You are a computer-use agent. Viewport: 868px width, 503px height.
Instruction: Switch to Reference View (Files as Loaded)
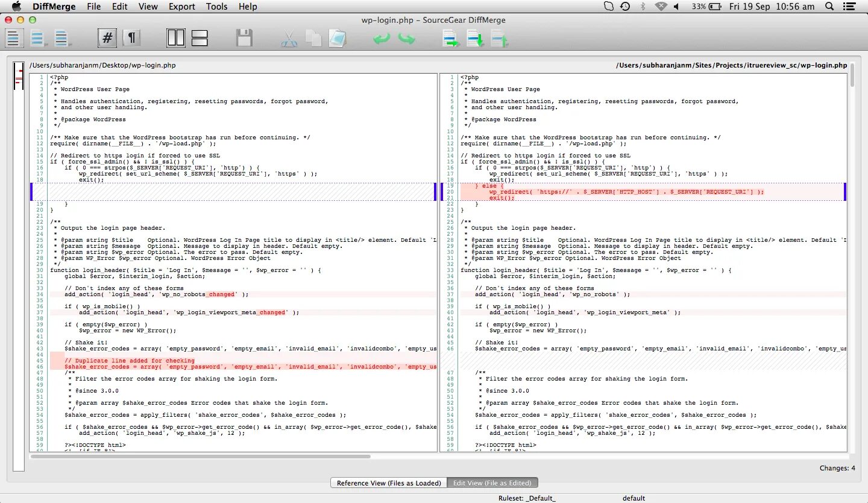[x=389, y=482]
